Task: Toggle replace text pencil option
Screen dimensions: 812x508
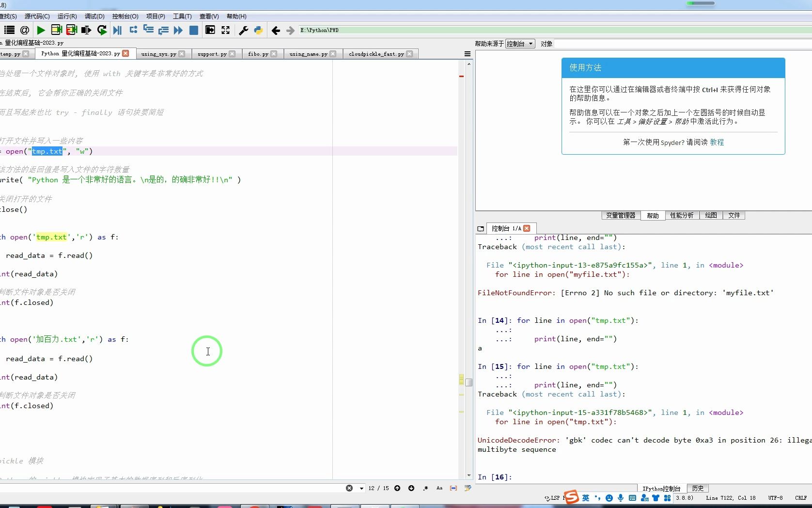Action: coord(468,488)
